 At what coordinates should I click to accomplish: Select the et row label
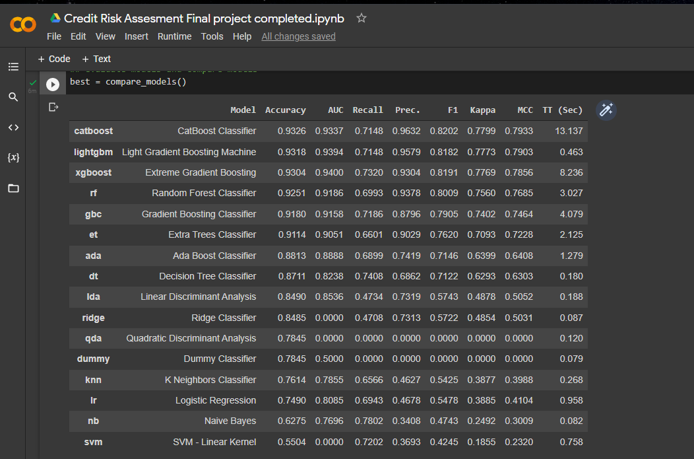tap(93, 235)
